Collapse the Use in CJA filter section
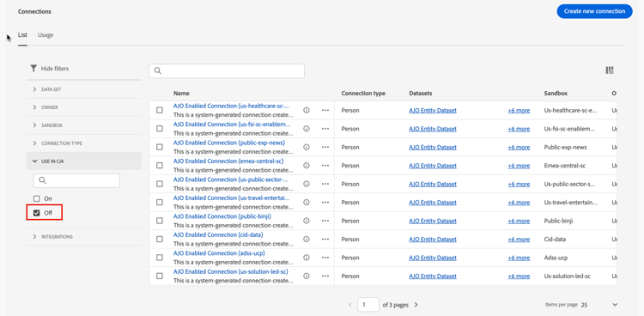This screenshot has width=644, height=316. (84, 161)
